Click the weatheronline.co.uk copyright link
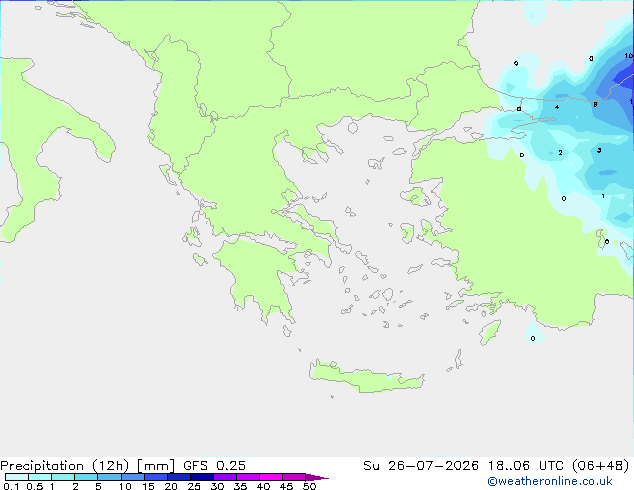 pyautogui.click(x=550, y=481)
